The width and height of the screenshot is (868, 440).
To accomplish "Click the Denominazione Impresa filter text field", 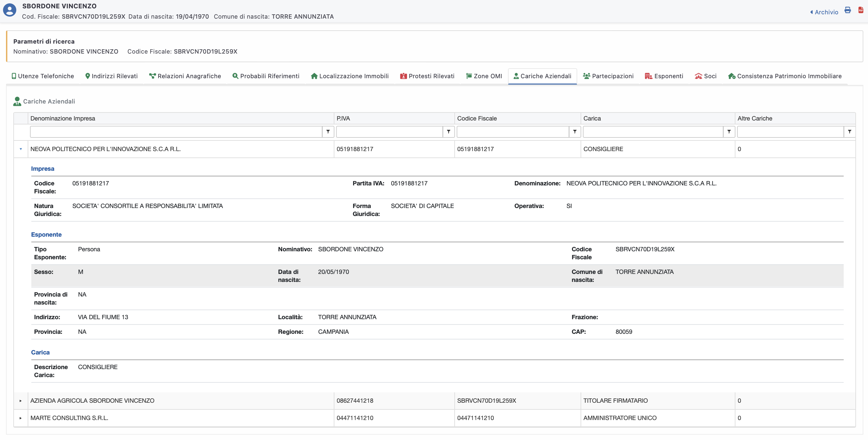I will click(176, 131).
